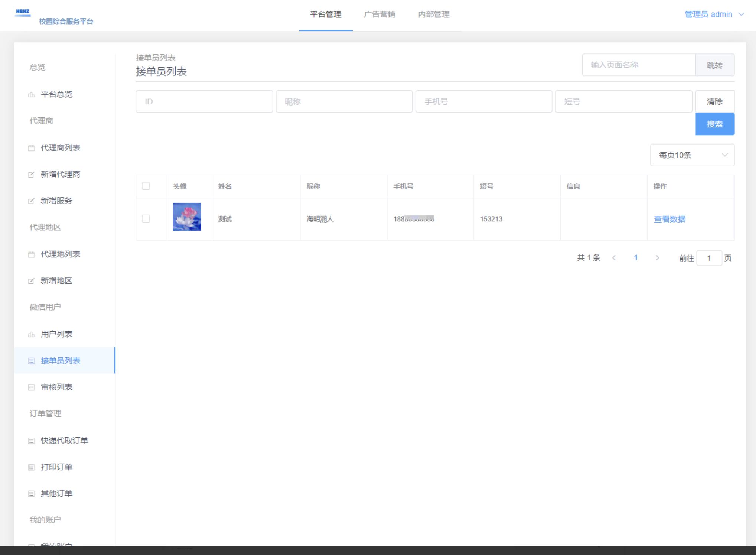This screenshot has height=555, width=756.
Task: Click the calendar icon beside 代理地列表
Action: click(x=31, y=254)
